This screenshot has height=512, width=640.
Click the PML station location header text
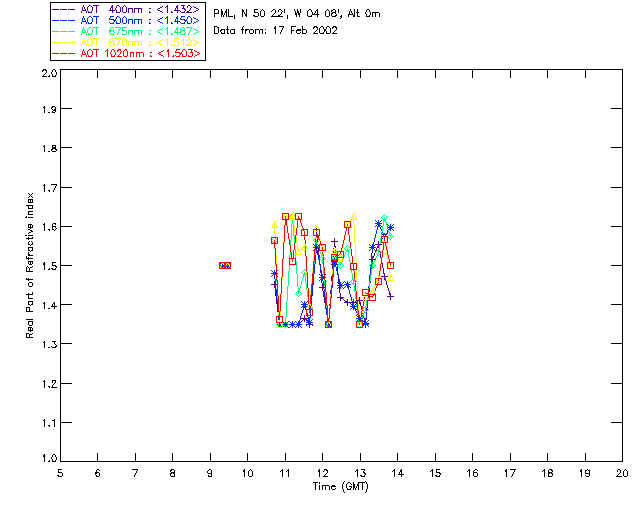click(x=297, y=14)
